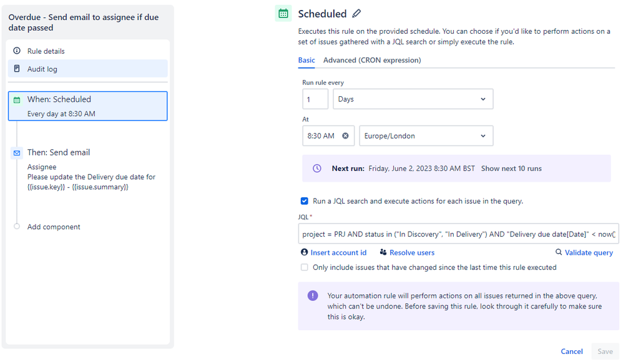
Task: Open the Europe/London timezone dropdown
Action: click(426, 135)
